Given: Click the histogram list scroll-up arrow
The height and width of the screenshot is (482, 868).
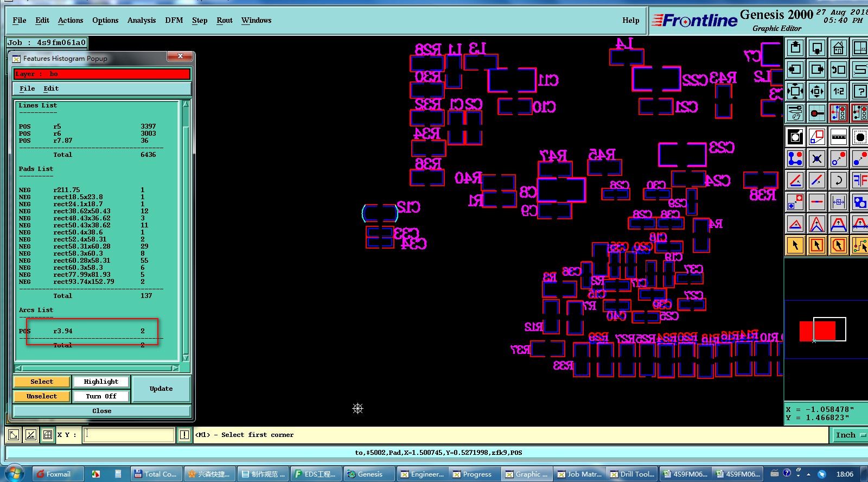Looking at the screenshot, I should click(x=186, y=104).
